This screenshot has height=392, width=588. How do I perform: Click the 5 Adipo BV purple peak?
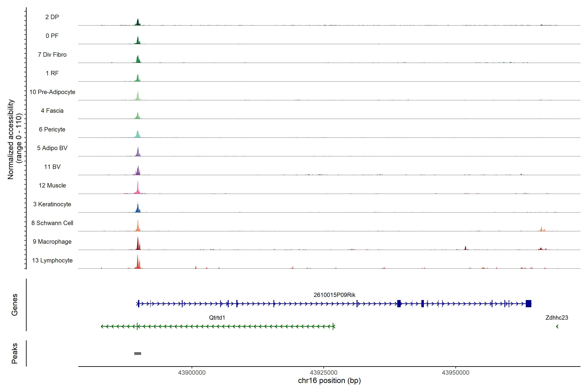138,153
